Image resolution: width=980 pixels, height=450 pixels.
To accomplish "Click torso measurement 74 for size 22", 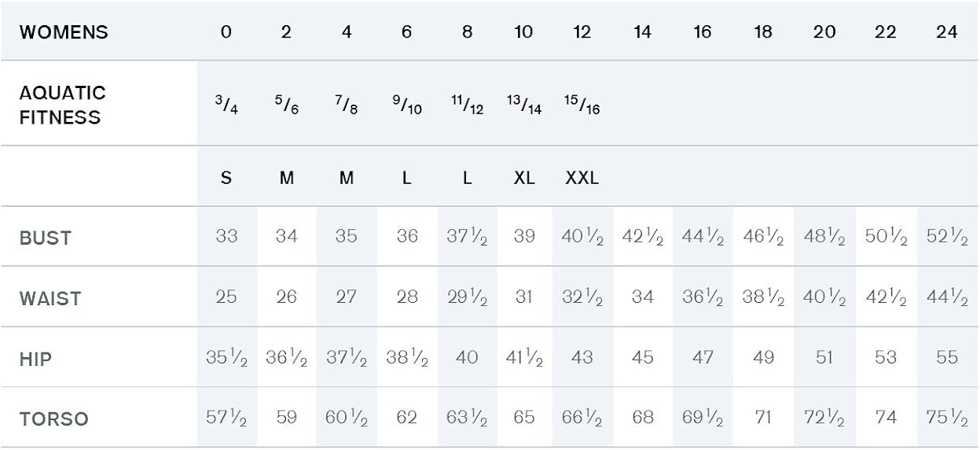I will pyautogui.click(x=886, y=418).
